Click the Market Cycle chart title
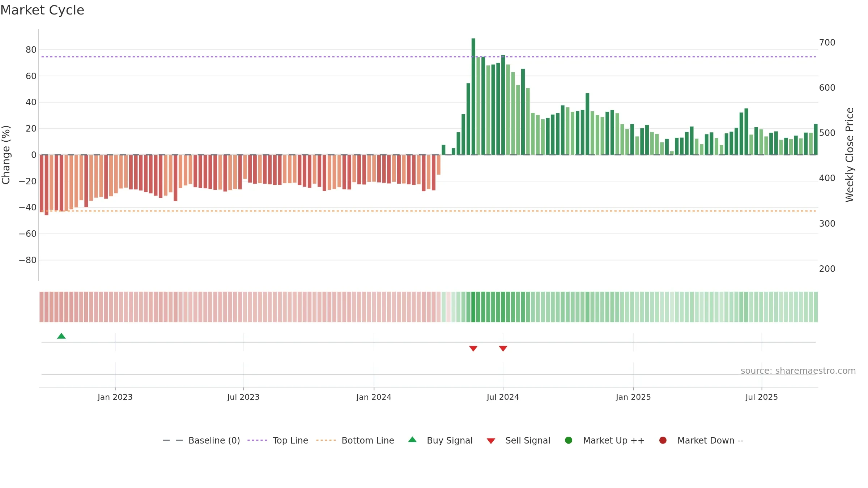 pyautogui.click(x=42, y=10)
